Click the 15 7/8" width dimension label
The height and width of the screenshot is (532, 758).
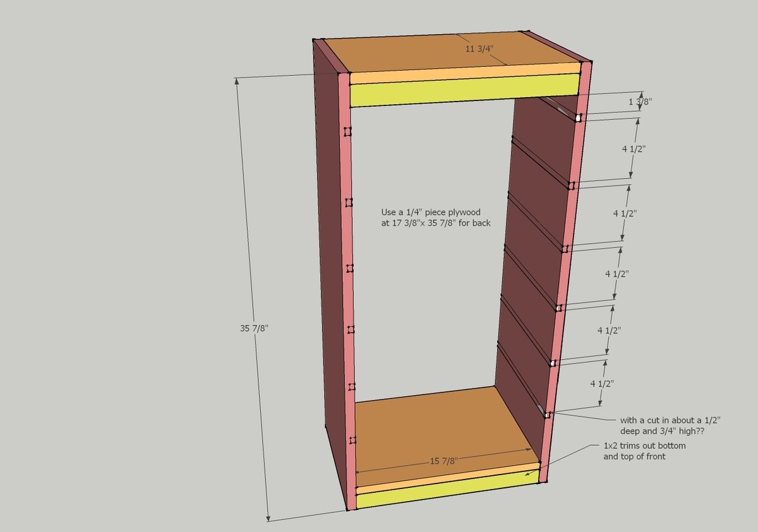443,461
